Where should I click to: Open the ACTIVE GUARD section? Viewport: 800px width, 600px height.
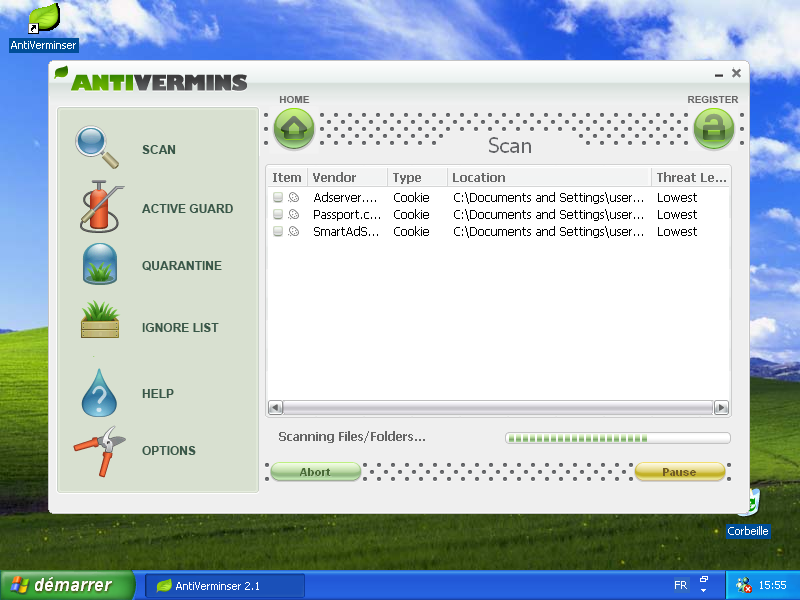[x=187, y=209]
